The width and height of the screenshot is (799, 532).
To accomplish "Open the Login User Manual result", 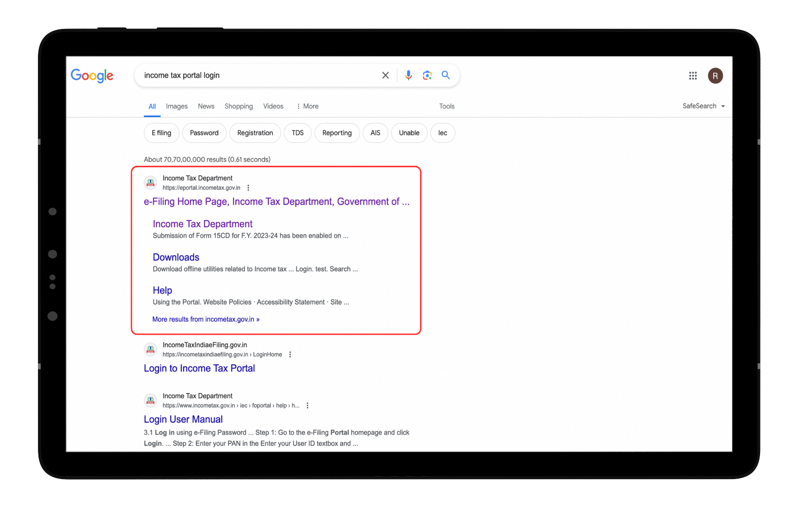I will tap(183, 419).
